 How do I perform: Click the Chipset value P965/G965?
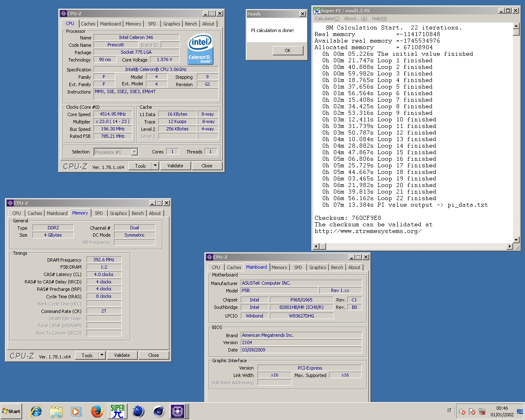point(301,300)
